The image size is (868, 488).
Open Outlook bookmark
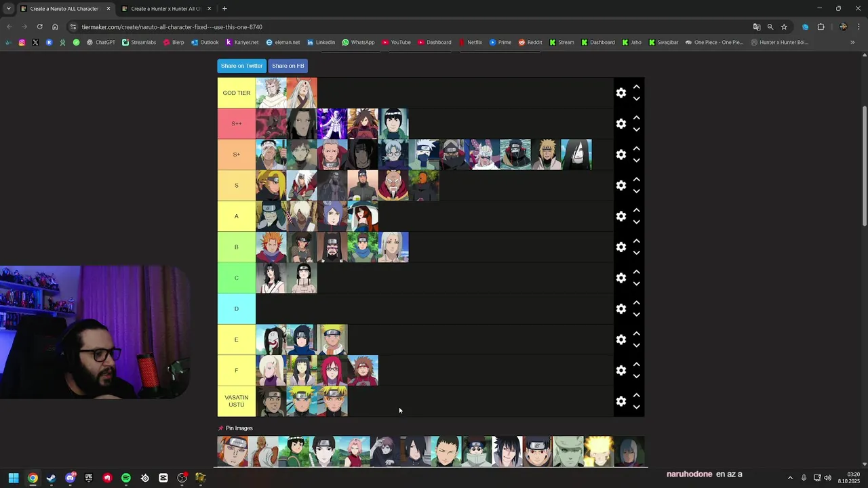(205, 42)
